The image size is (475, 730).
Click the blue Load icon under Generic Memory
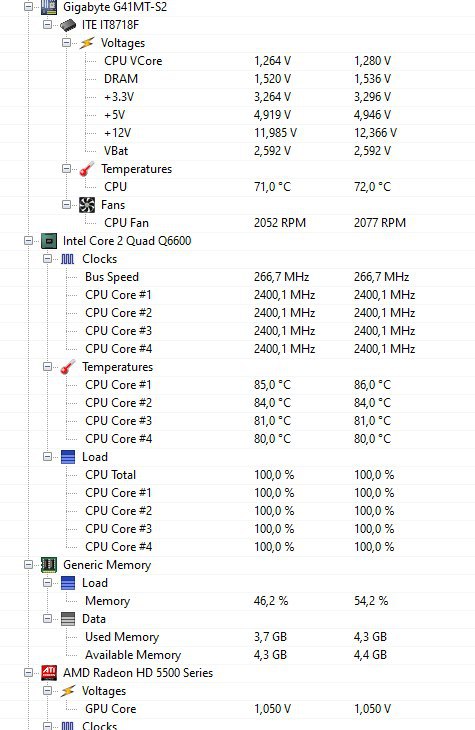[x=68, y=583]
